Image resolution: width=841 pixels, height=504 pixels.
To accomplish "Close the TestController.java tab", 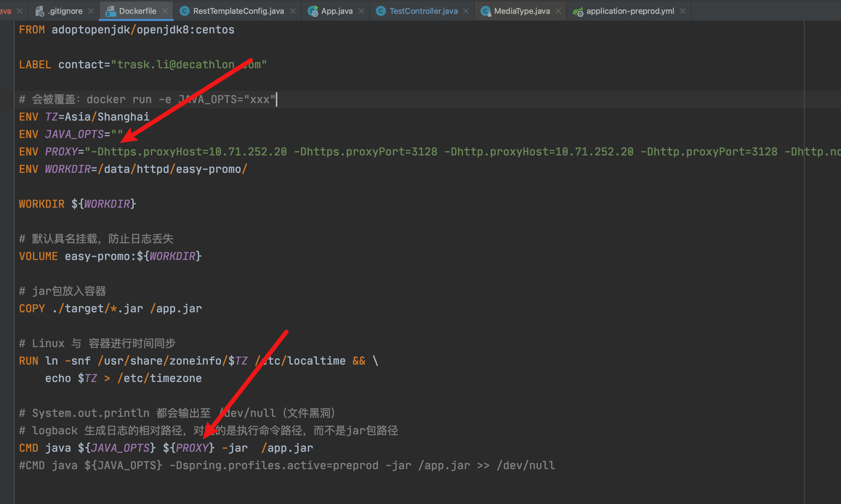I will pyautogui.click(x=466, y=11).
